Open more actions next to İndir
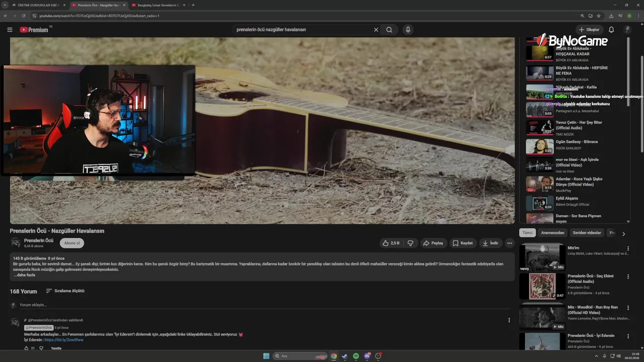Screen dimensions: 644x362 (510, 243)
